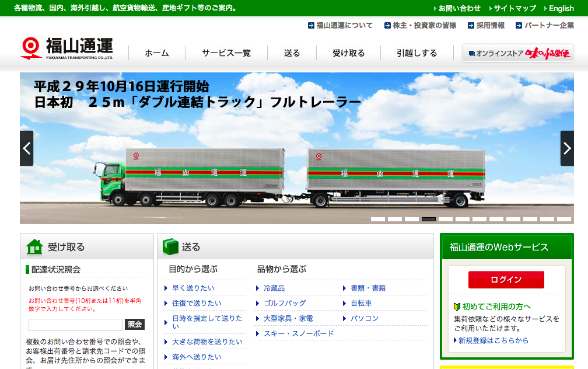This screenshot has width=588, height=369.
Task: Click the 品物から選ぶ heading
Action: (282, 269)
